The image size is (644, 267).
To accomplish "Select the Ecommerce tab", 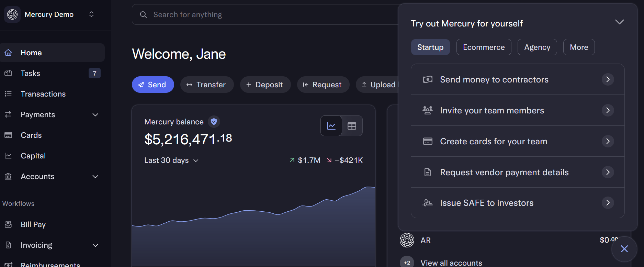I will 484,47.
